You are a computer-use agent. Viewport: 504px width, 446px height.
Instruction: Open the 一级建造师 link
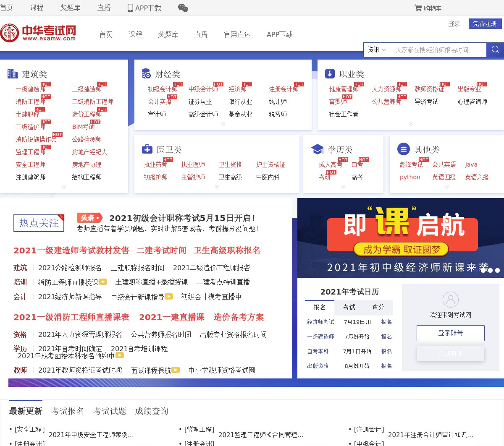click(x=30, y=89)
